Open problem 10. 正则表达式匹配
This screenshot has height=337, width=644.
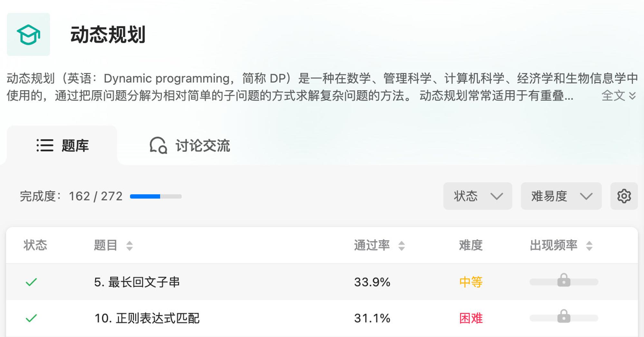147,318
